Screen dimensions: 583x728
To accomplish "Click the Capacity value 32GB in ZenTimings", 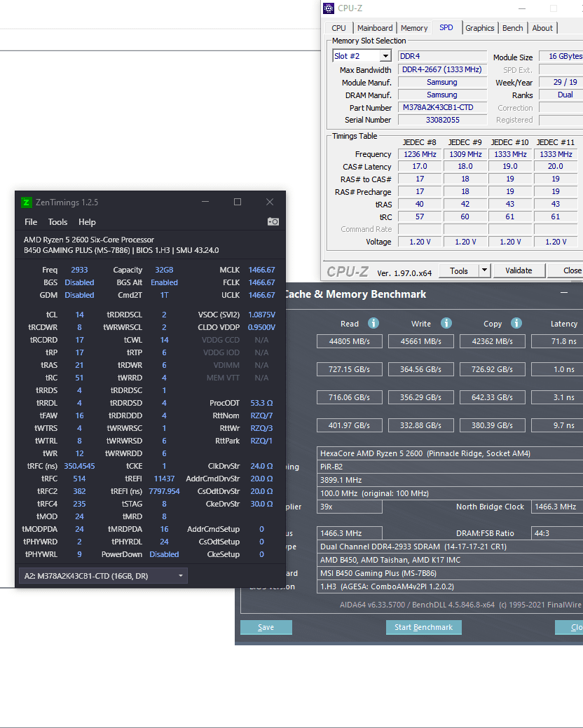I will [164, 270].
